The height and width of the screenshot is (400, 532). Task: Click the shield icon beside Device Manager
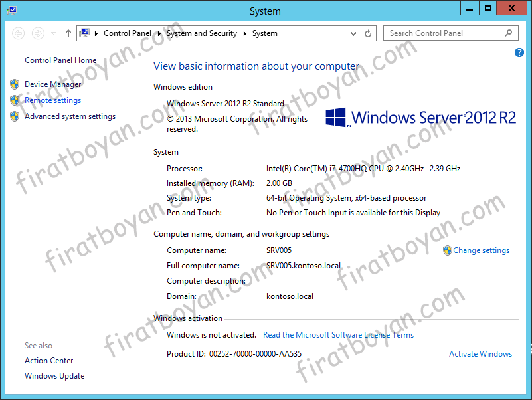coord(15,84)
